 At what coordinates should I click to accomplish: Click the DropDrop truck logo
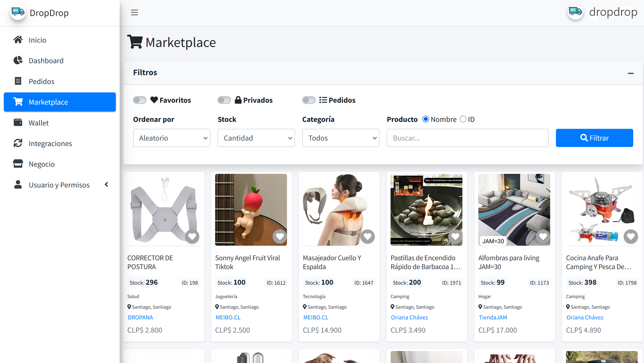pos(17,12)
